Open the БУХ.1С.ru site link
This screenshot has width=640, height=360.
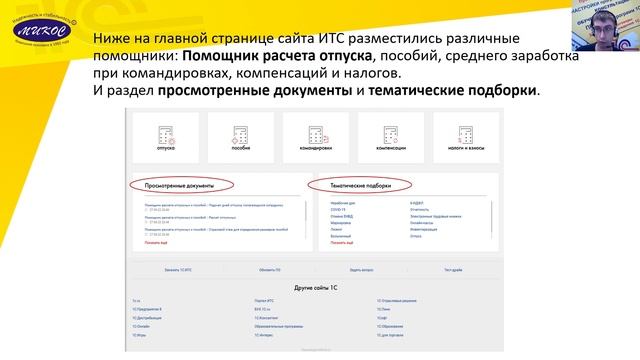pyautogui.click(x=262, y=309)
